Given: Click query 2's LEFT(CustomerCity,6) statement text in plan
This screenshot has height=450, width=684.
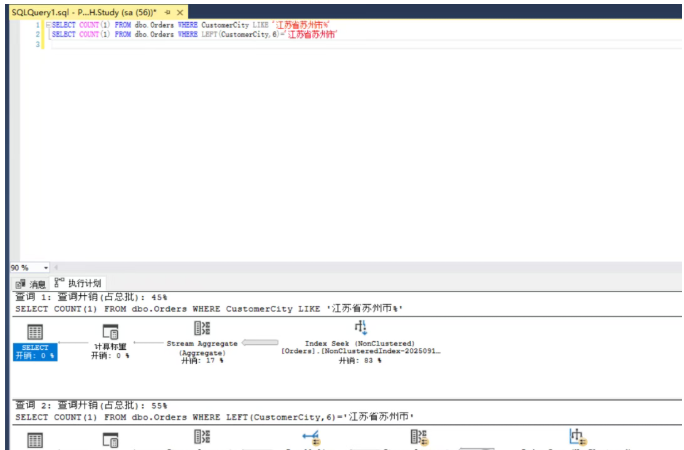Looking at the screenshot, I should click(x=215, y=417).
